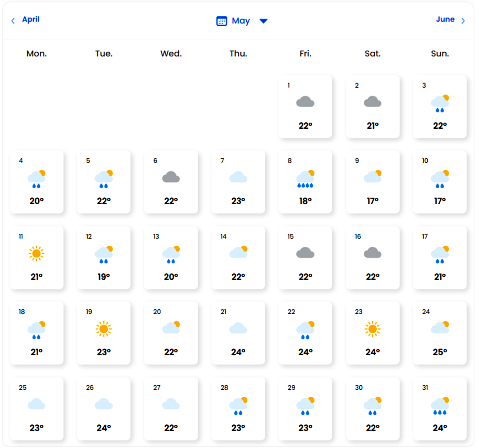Screen dimensions: 479x448
Task: Expand the May month dropdown arrow
Action: [x=263, y=21]
